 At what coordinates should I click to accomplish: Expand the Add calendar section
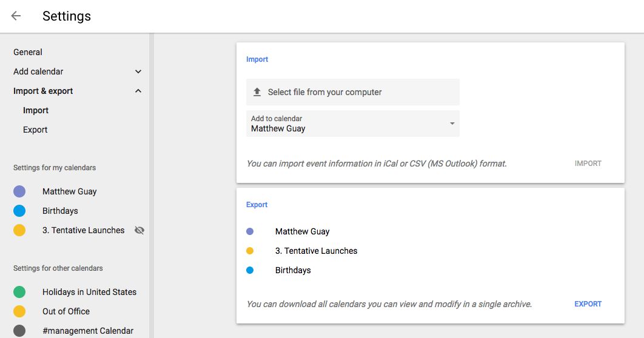point(138,71)
